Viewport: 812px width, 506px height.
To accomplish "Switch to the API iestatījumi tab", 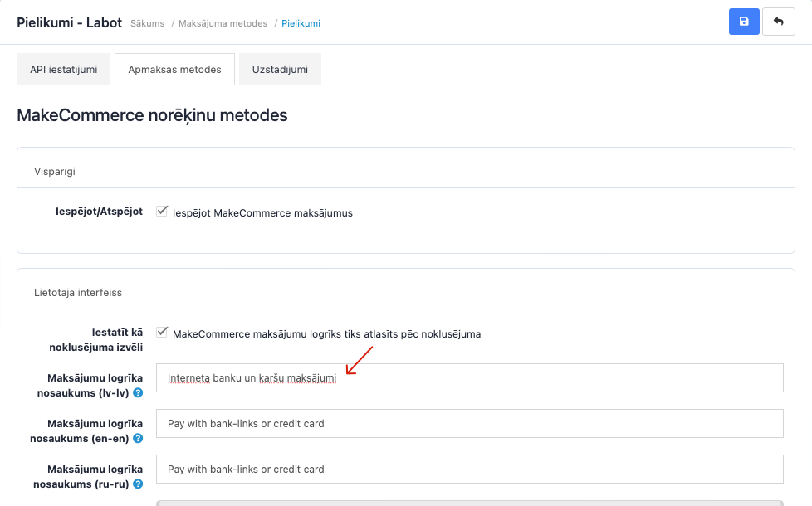I will pos(64,70).
